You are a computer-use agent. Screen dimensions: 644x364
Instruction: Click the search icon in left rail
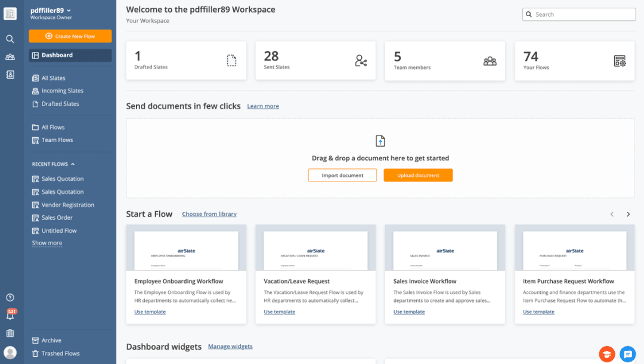pos(10,39)
